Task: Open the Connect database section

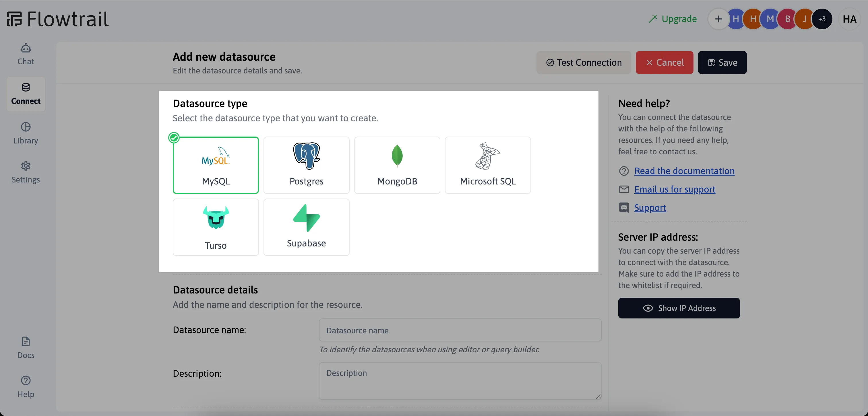Action: coord(26,94)
